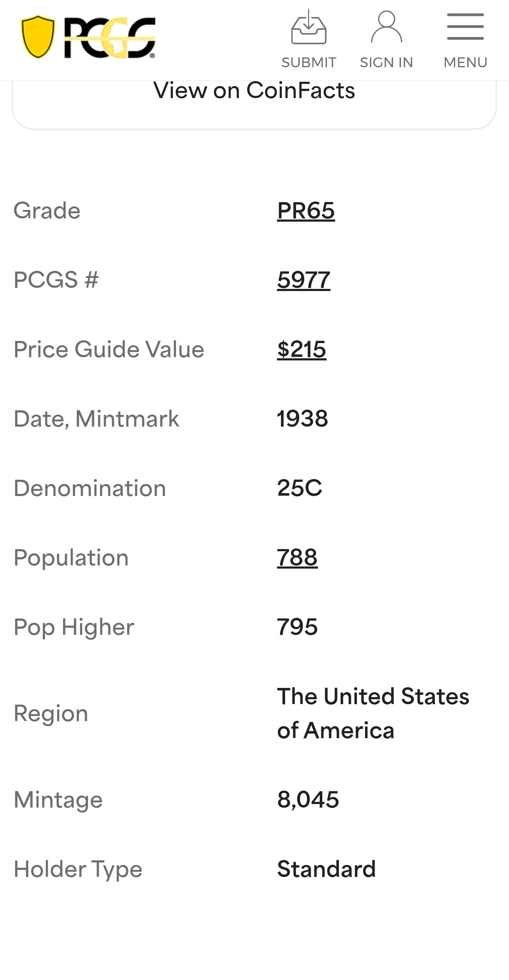
Task: Click the Price Guide Value label
Action: click(x=109, y=349)
